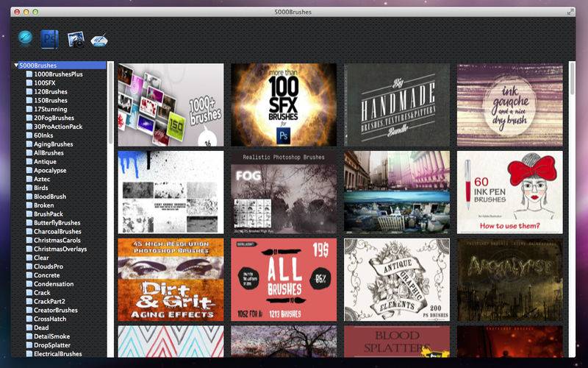
Task: Open the Realistic Photoshop Fog Brushes thumbnail
Action: (284, 192)
